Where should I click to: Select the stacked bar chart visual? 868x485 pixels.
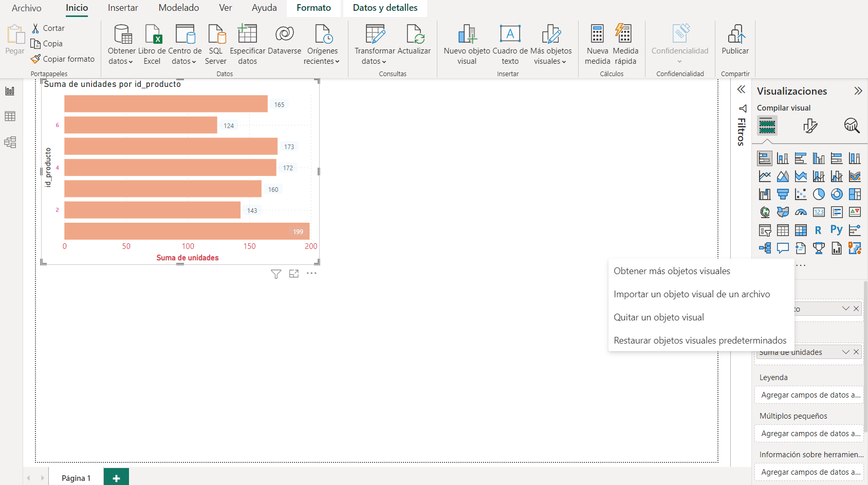pyautogui.click(x=765, y=158)
